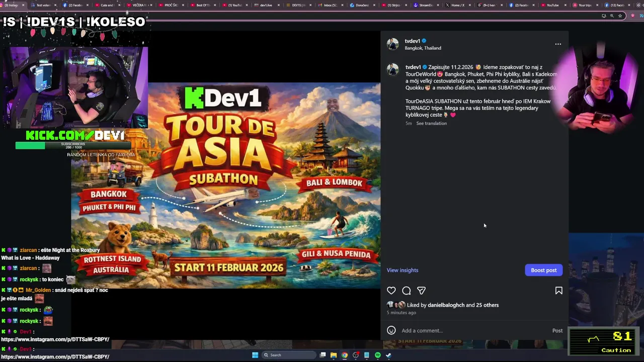Click View insights link

click(x=403, y=270)
